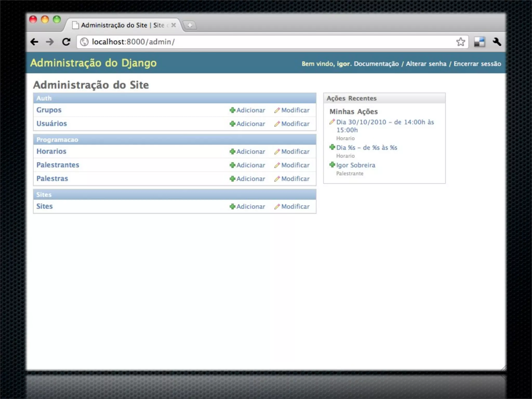Click Adicionar in the Palestrantes row
532x399 pixels.
click(x=247, y=165)
